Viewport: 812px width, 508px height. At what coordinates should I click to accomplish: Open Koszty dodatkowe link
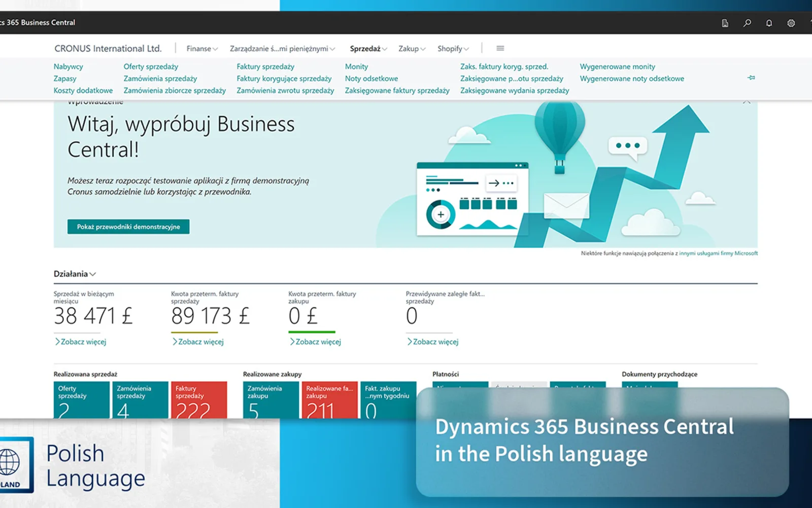83,90
